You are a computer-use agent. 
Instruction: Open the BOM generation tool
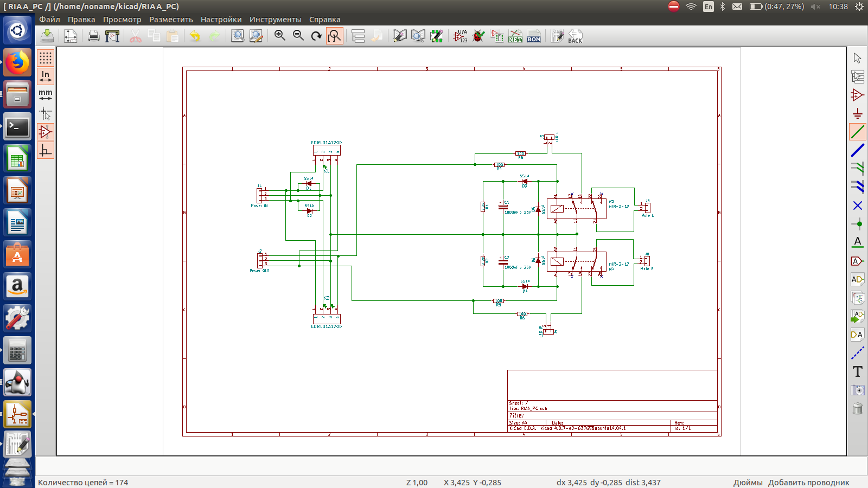click(534, 36)
